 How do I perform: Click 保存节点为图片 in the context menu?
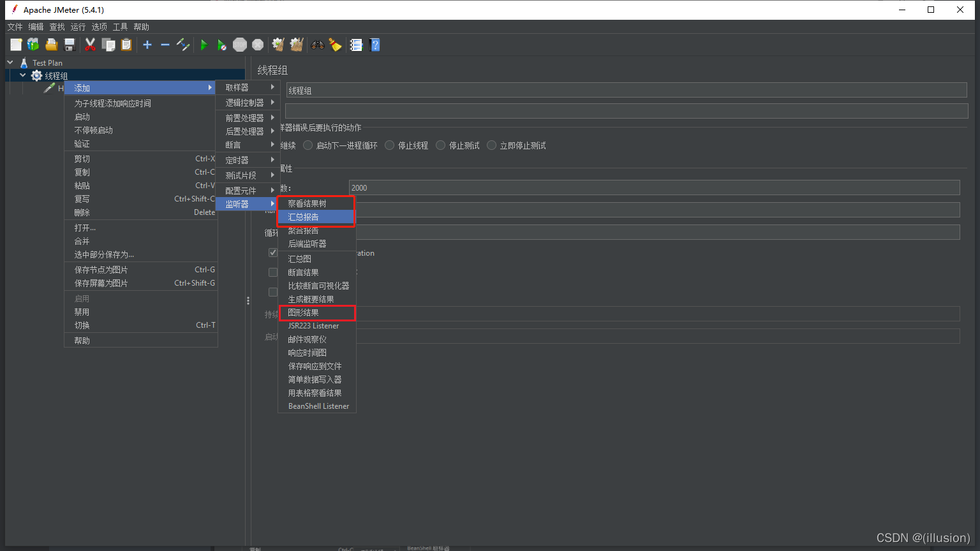point(101,270)
